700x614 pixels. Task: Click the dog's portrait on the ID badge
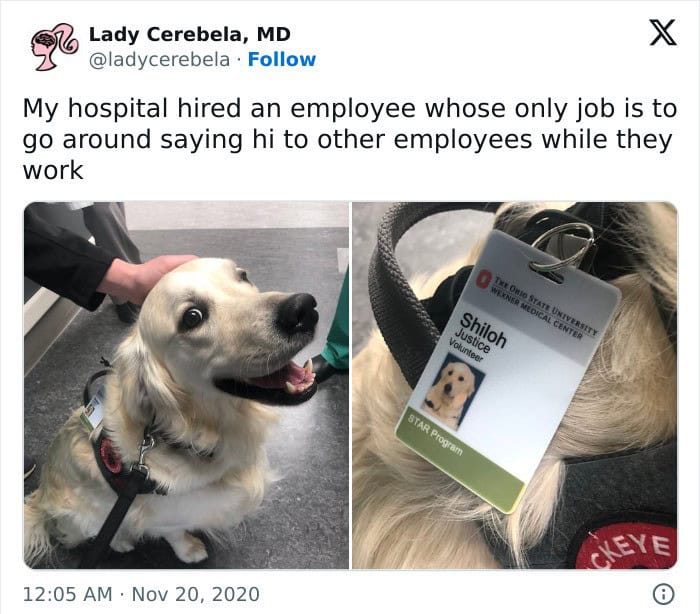tap(453, 391)
